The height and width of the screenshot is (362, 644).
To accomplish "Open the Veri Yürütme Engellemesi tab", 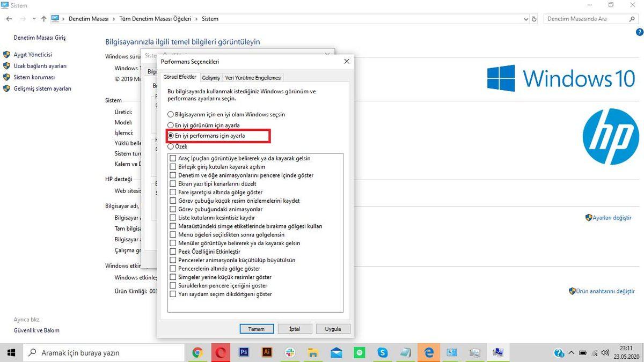I will [x=253, y=77].
